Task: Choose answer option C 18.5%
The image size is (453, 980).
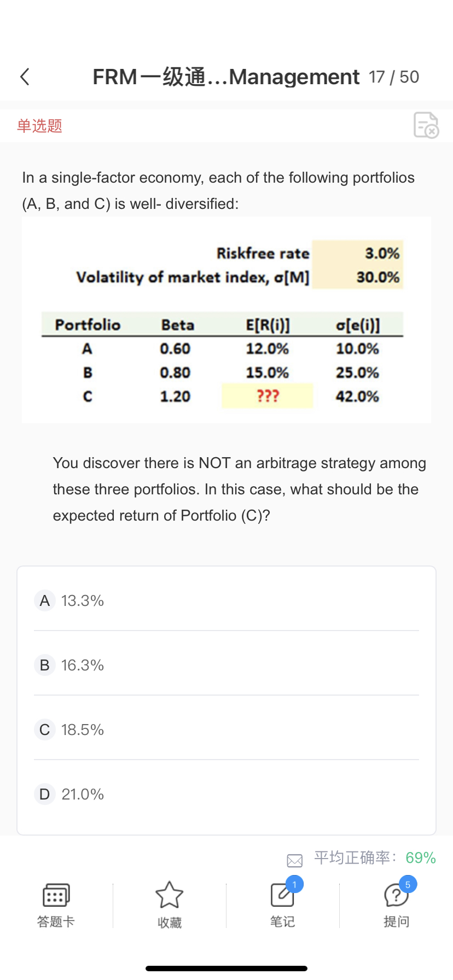Action: (83, 730)
